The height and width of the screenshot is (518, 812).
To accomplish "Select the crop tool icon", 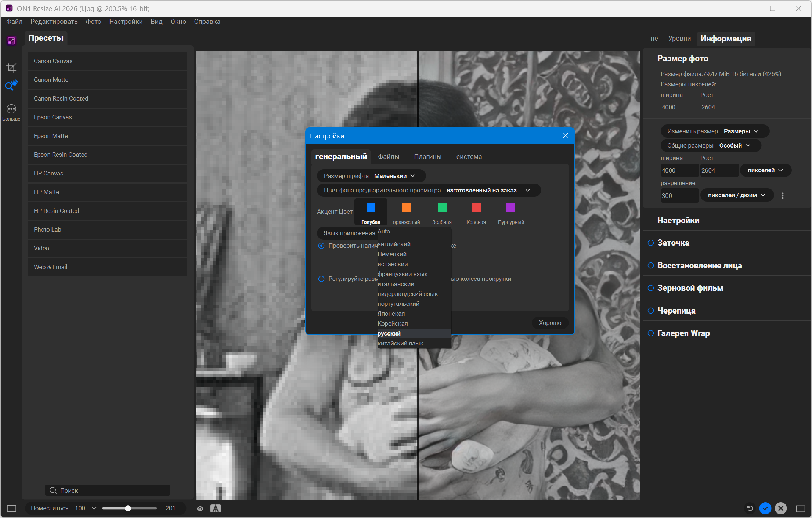I will tap(11, 68).
